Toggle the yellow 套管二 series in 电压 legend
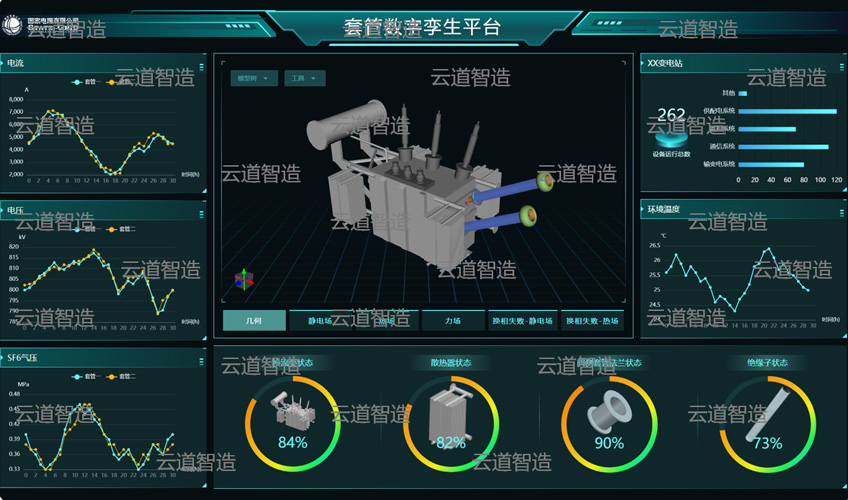The height and width of the screenshot is (500, 848). tap(121, 229)
